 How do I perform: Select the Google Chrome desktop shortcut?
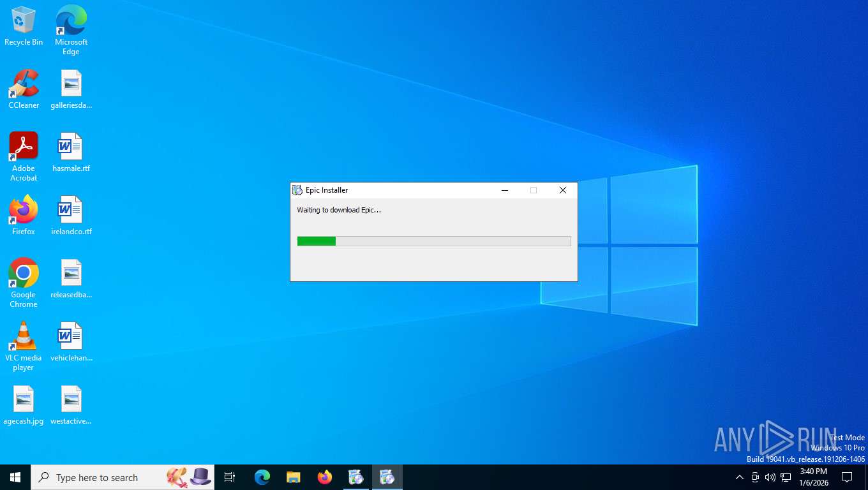(x=24, y=283)
